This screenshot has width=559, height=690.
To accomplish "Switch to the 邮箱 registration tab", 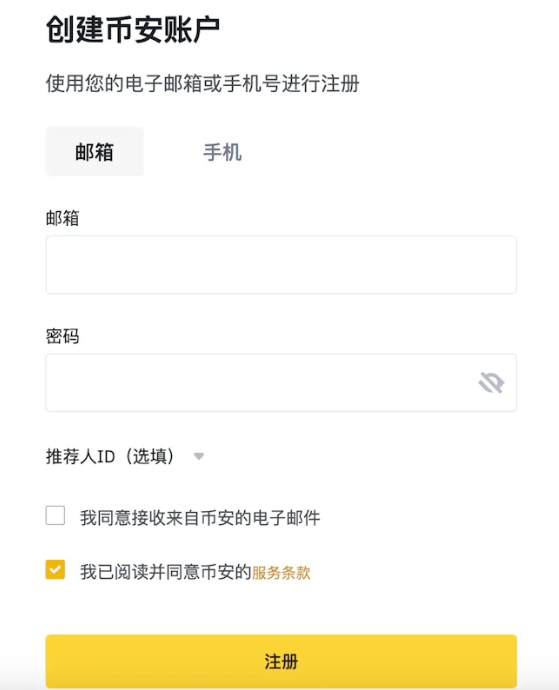I will 95,152.
